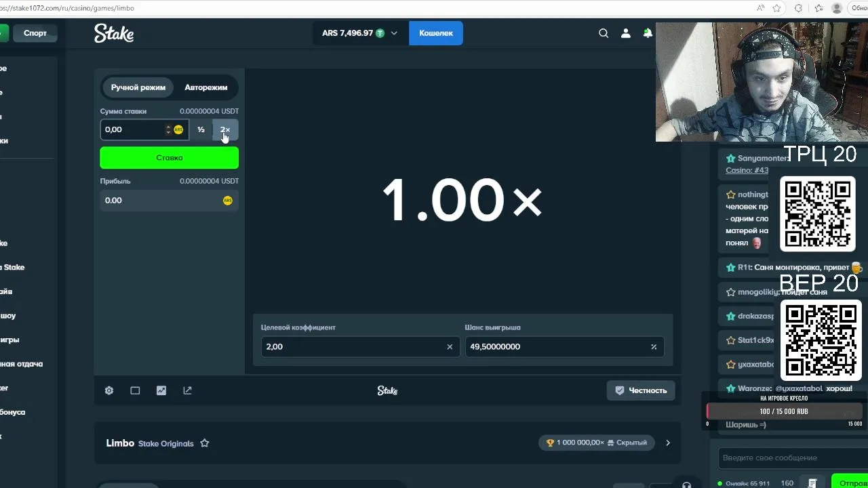868x488 pixels.
Task: Open the Sport section tab
Action: tap(35, 33)
